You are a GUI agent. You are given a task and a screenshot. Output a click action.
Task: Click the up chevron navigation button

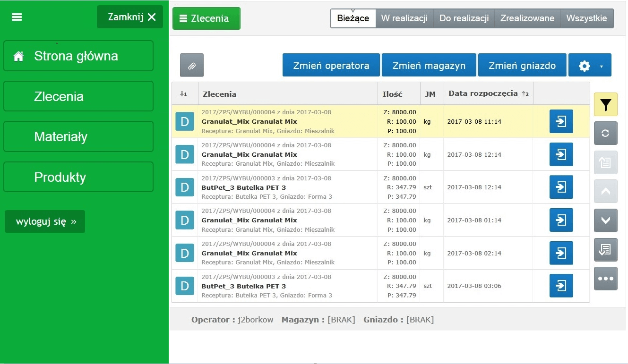[x=606, y=192]
